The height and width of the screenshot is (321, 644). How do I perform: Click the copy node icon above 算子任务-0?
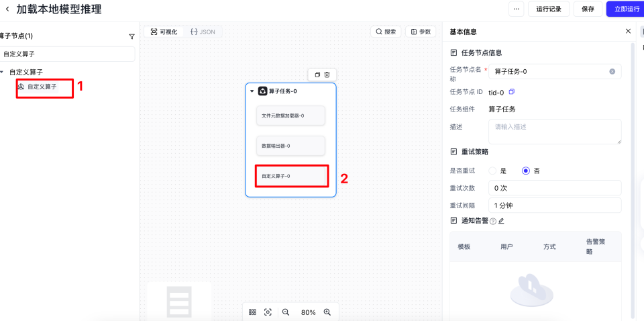317,75
